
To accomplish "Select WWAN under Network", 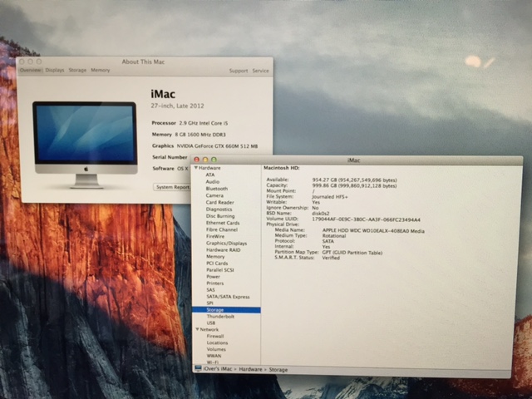I will pos(214,356).
